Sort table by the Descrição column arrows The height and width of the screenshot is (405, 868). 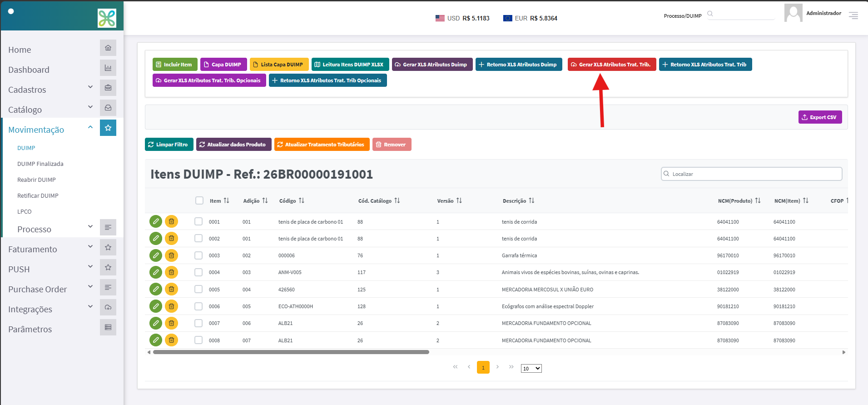[x=531, y=200]
